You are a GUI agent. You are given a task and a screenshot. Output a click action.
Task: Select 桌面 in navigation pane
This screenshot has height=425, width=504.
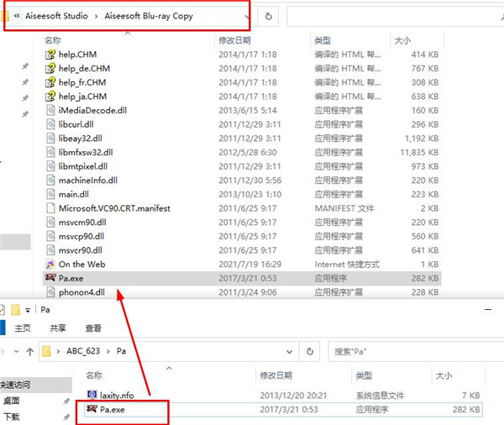click(11, 401)
